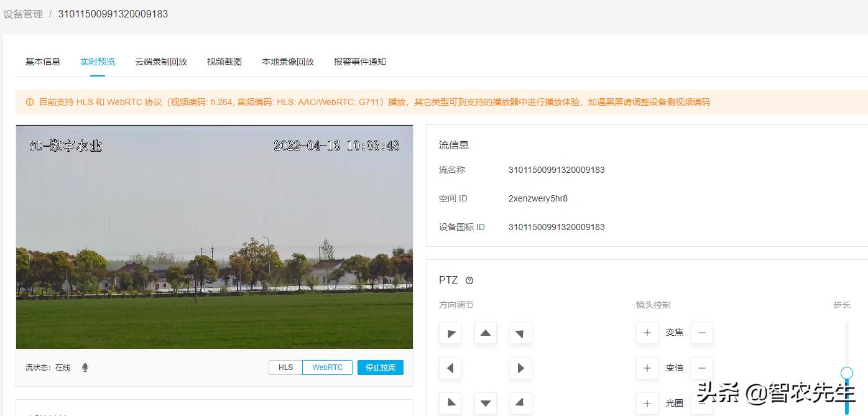Move camera diagonally up-left with PTZ arrow
The width and height of the screenshot is (868, 416).
point(450,333)
